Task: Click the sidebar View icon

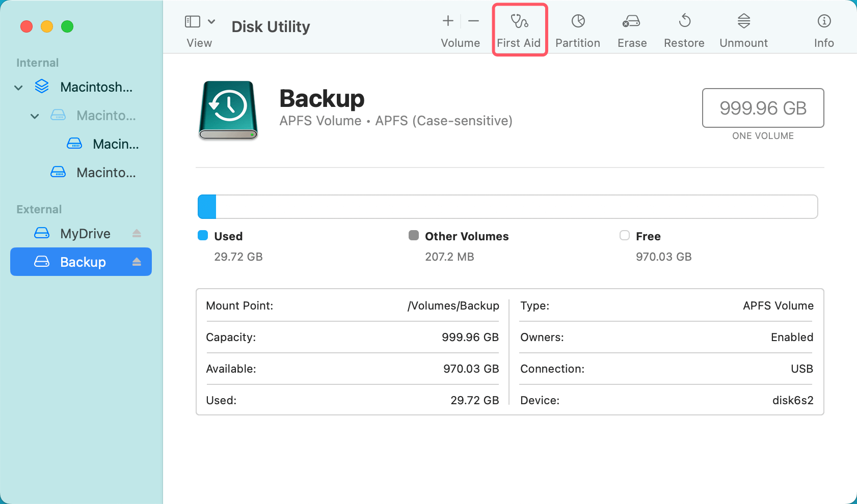Action: pyautogui.click(x=192, y=21)
